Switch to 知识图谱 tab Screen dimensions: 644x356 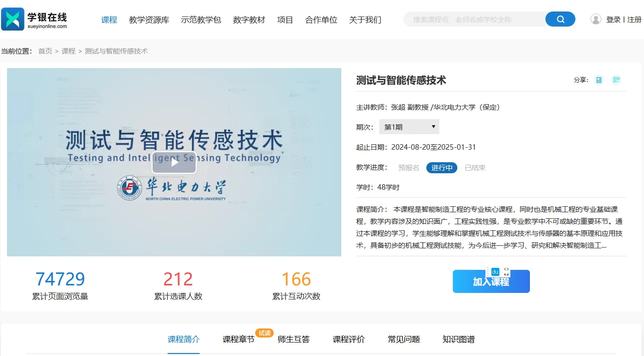[x=459, y=339]
